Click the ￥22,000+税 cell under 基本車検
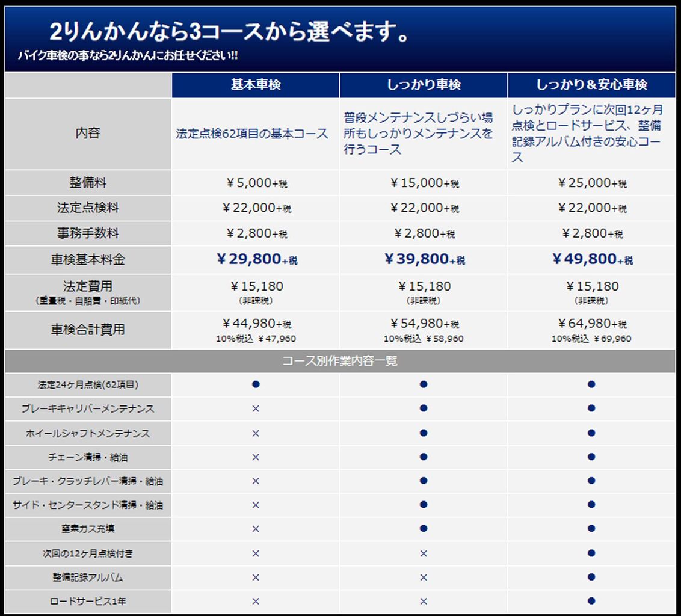This screenshot has width=681, height=616. pyautogui.click(x=256, y=208)
